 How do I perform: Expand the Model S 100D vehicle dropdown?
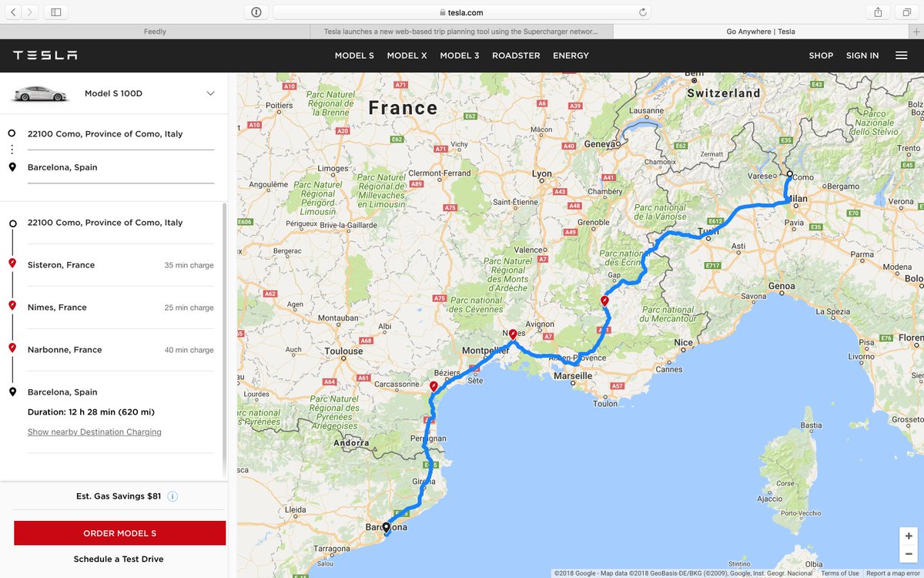click(210, 94)
